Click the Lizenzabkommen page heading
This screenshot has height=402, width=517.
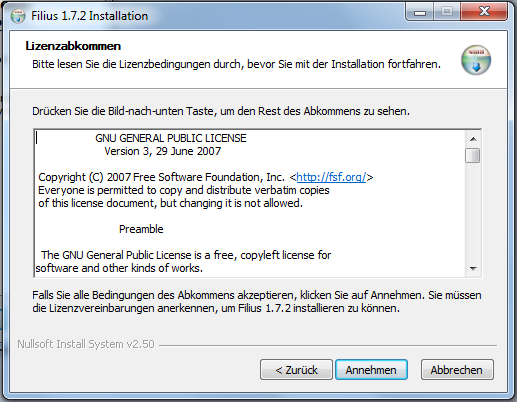click(x=73, y=46)
